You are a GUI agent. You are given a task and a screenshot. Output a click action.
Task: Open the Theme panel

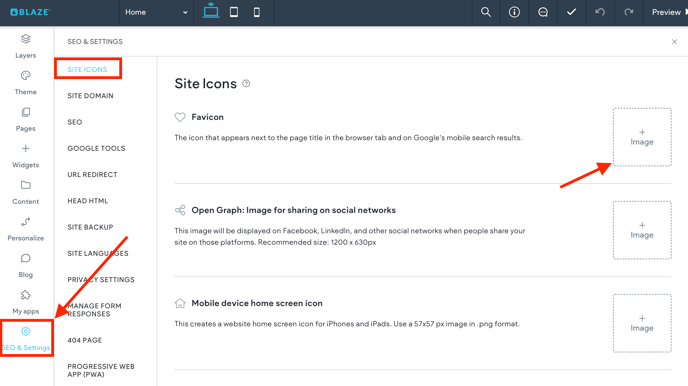pyautogui.click(x=25, y=83)
